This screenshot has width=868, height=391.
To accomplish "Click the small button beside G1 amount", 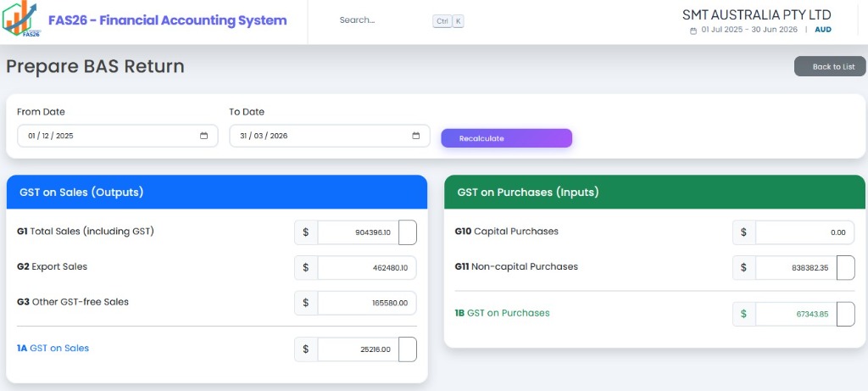I will pyautogui.click(x=408, y=232).
